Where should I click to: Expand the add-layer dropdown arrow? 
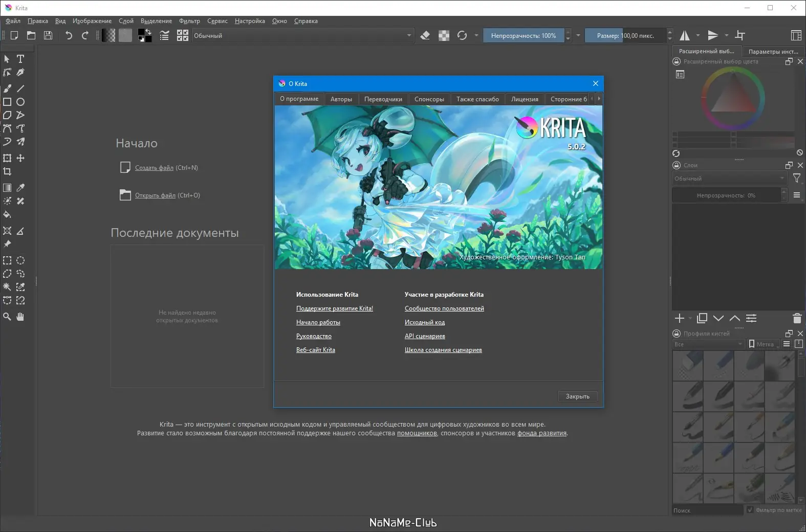690,318
